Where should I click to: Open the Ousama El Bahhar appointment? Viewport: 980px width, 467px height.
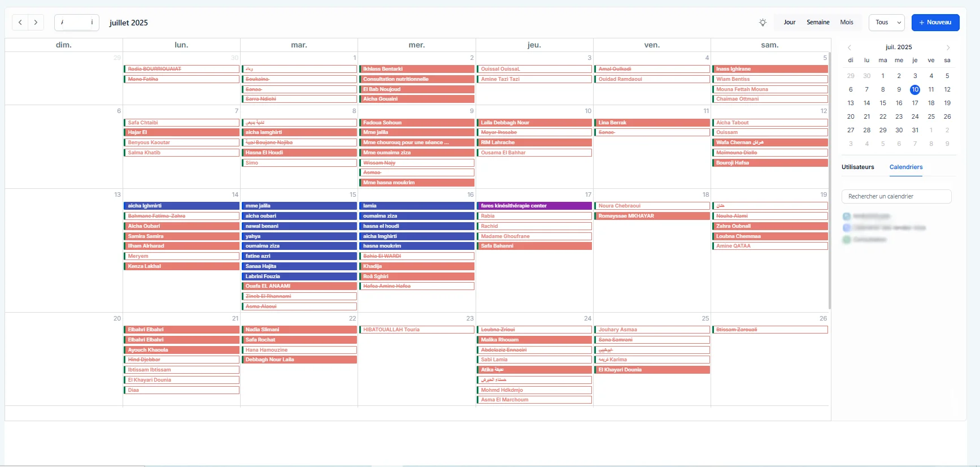534,153
